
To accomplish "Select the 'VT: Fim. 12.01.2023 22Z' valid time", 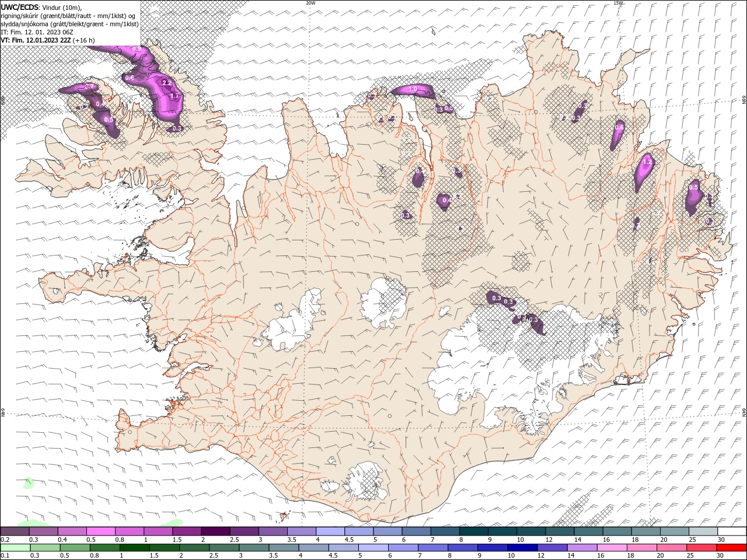I will pos(36,40).
